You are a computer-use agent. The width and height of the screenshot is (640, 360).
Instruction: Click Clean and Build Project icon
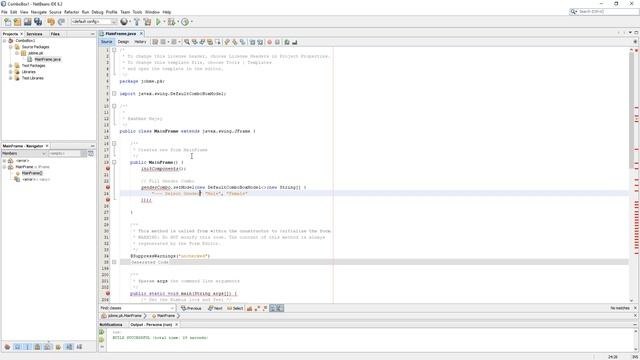pyautogui.click(x=147, y=22)
